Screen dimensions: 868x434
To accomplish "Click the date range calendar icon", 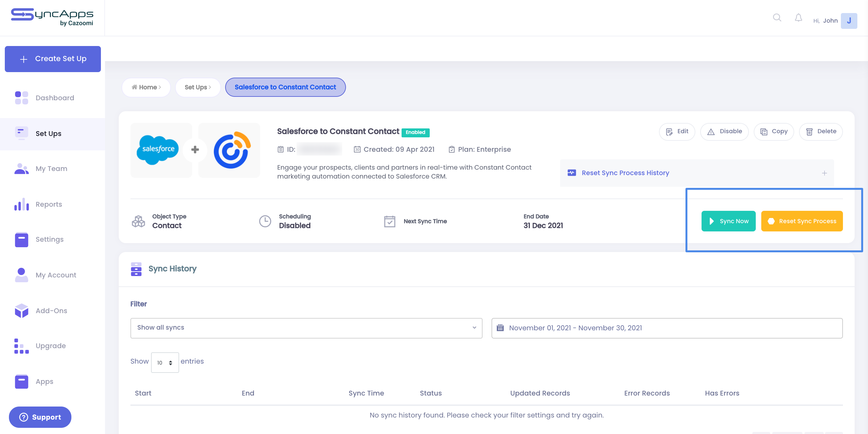I will pyautogui.click(x=500, y=328).
